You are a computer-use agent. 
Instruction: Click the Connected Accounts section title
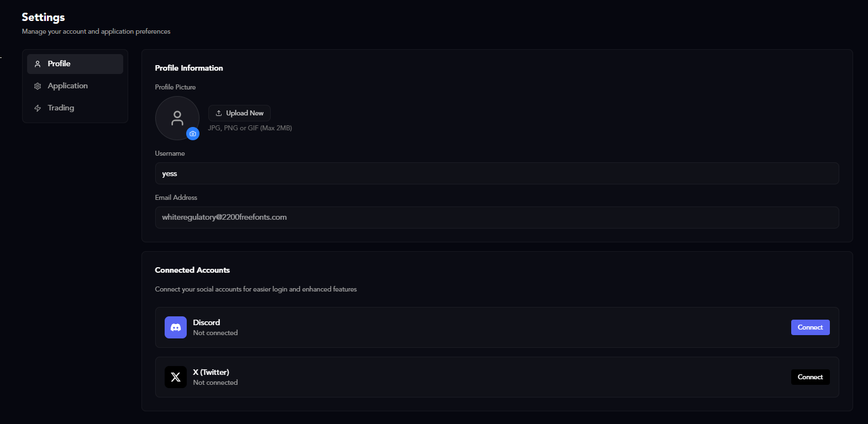(x=192, y=269)
